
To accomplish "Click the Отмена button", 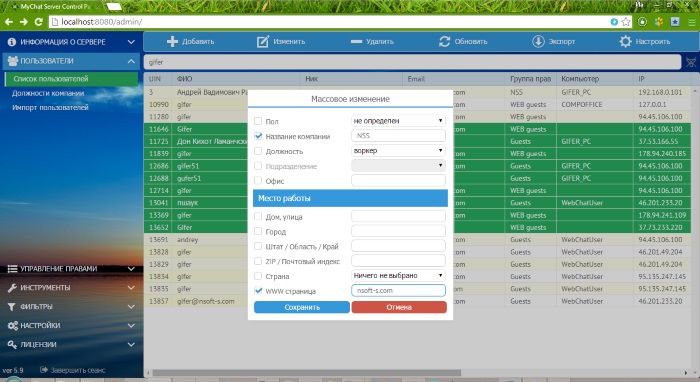I will point(399,307).
